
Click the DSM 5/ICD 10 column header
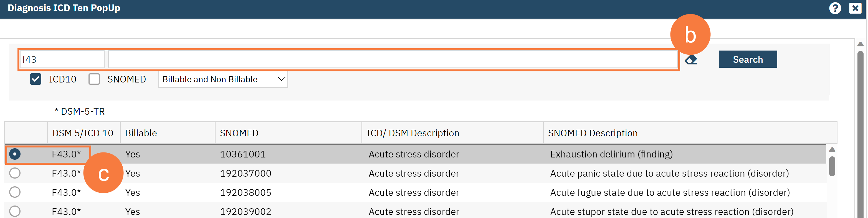click(83, 133)
